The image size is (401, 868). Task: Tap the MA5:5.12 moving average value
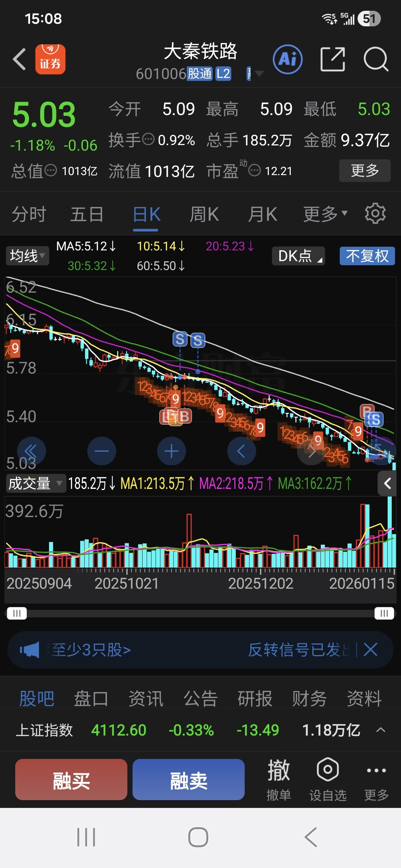click(x=86, y=246)
